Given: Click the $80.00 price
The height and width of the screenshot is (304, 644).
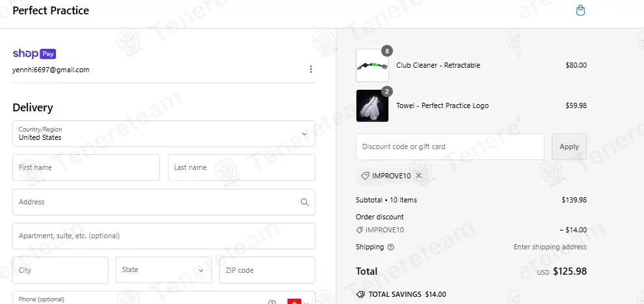Looking at the screenshot, I should tap(576, 65).
